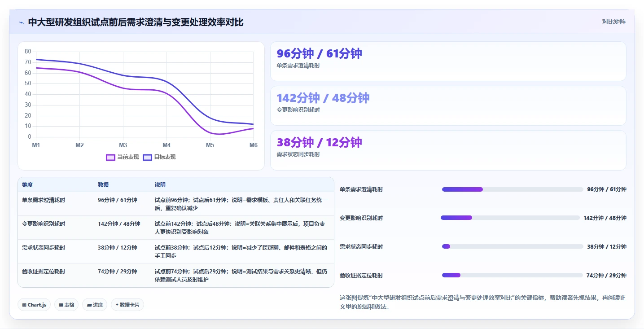Image resolution: width=644 pixels, height=329 pixels.
Task: Click the 数据卡片 tag chip
Action: (x=127, y=305)
